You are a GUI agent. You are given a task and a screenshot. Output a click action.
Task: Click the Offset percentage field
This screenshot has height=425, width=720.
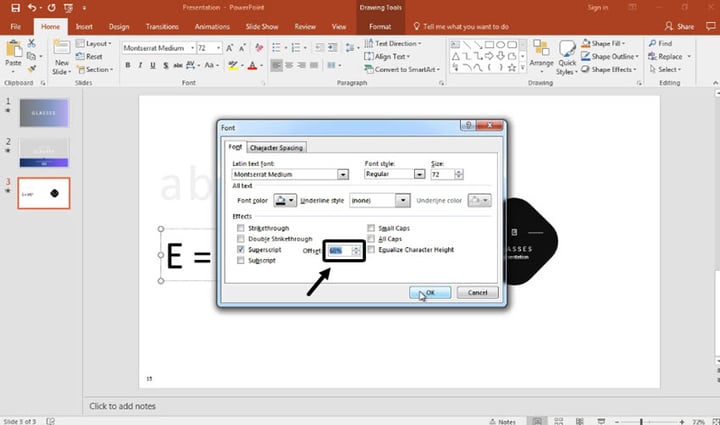[339, 251]
